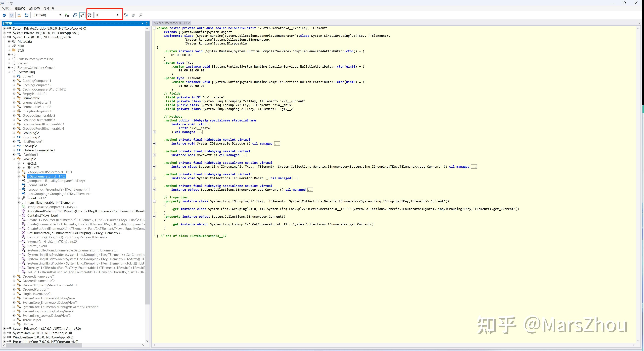Open the IL language dropdown
The width and height of the screenshot is (644, 351).
pyautogui.click(x=117, y=15)
